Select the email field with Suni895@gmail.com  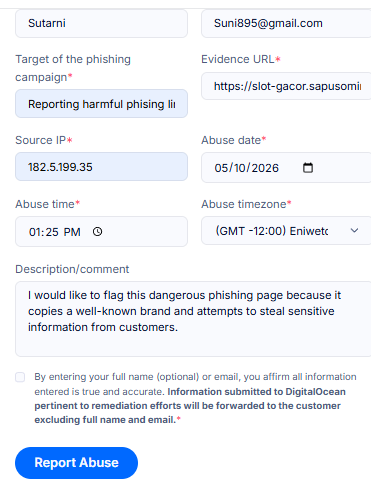286,23
